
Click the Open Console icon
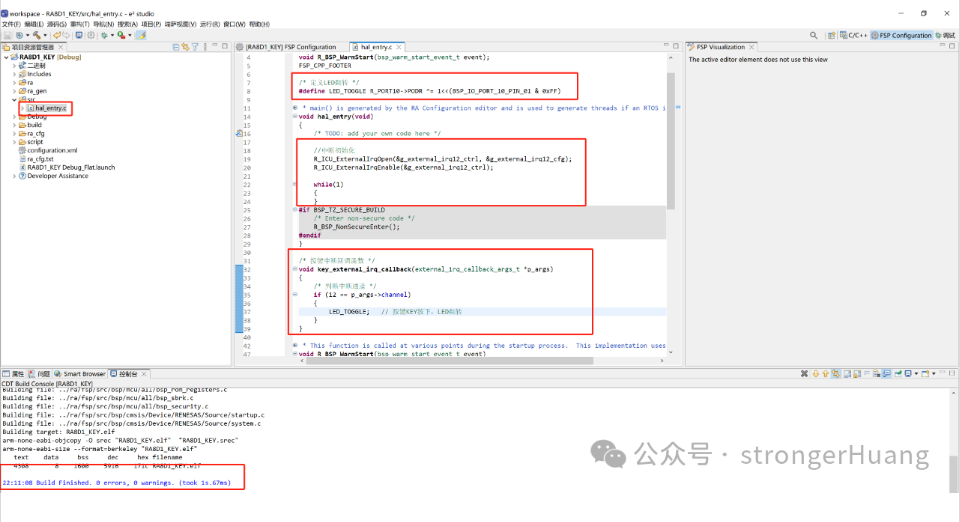pos(925,373)
